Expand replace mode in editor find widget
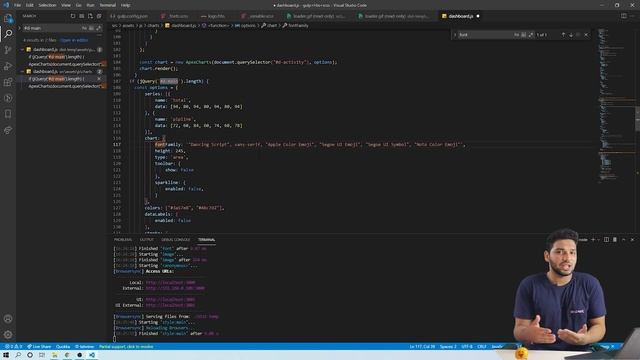 coord(455,35)
